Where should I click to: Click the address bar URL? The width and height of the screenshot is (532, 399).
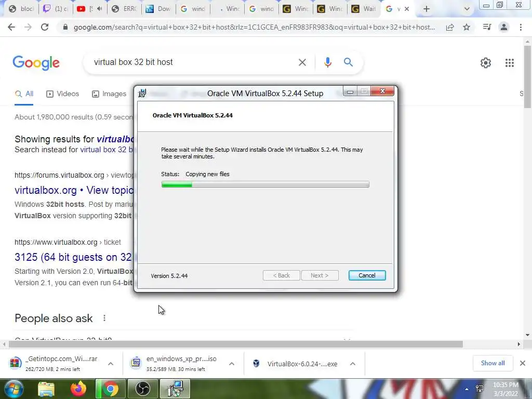(x=254, y=27)
